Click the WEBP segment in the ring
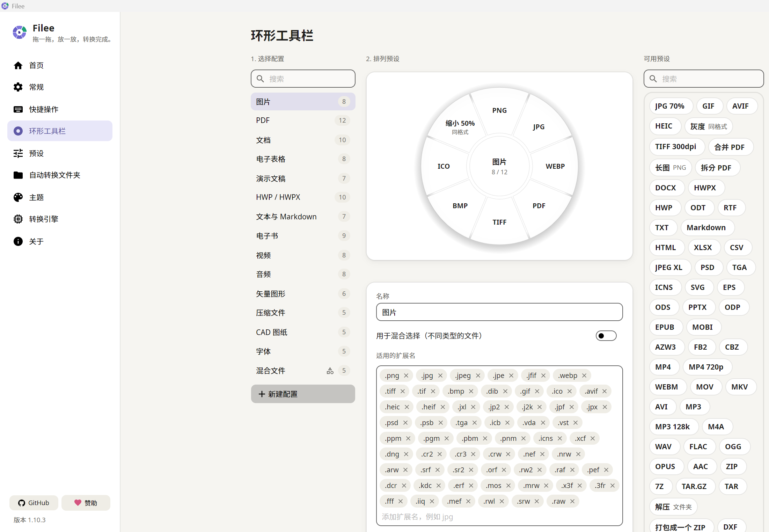Screen dimensions: 769x532 [555, 166]
